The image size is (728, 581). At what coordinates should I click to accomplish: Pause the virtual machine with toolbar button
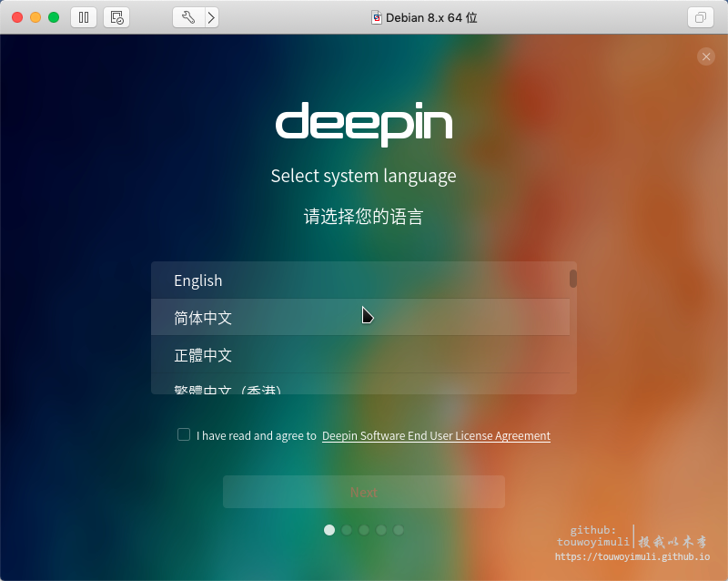(x=84, y=17)
